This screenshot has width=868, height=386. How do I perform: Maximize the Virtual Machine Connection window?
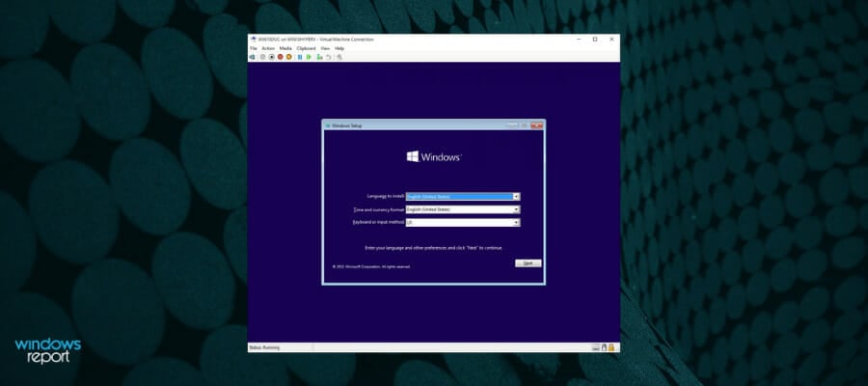[x=595, y=40]
